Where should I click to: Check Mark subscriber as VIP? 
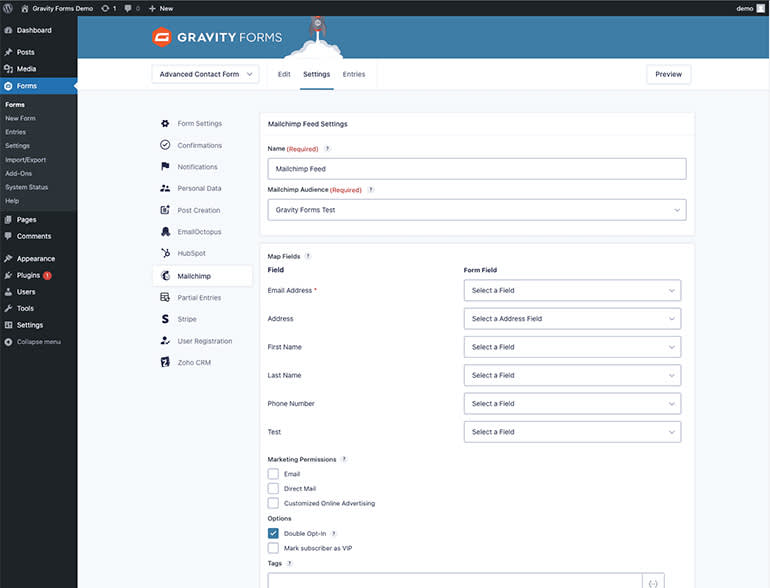click(273, 548)
